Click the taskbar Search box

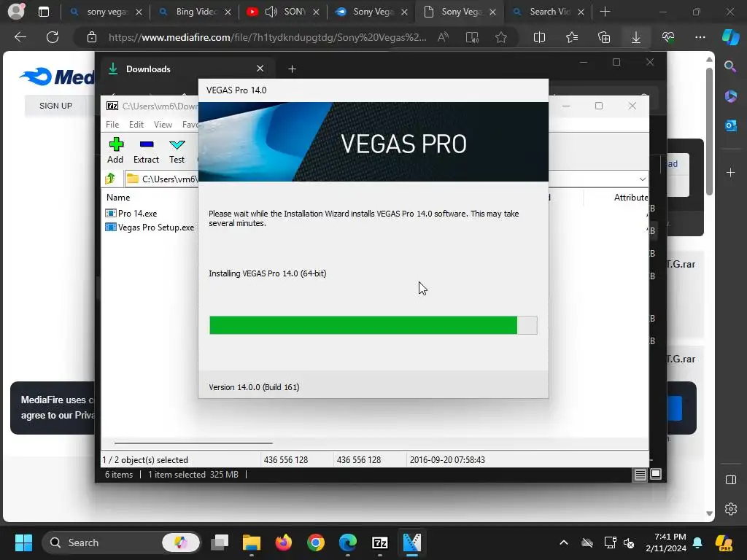[x=122, y=542]
